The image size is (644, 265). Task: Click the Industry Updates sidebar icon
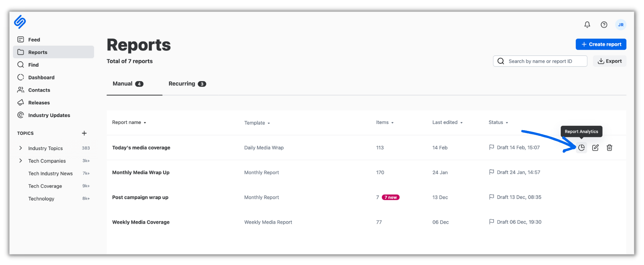[21, 115]
